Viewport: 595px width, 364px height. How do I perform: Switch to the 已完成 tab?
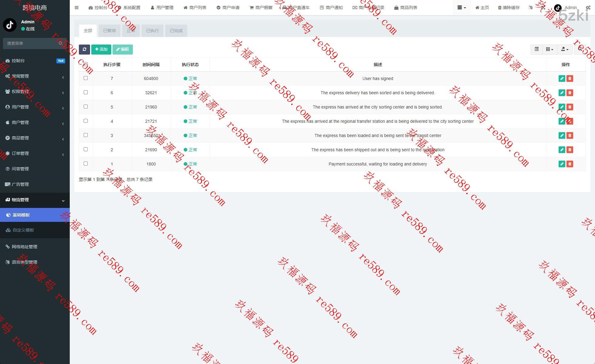pos(176,31)
